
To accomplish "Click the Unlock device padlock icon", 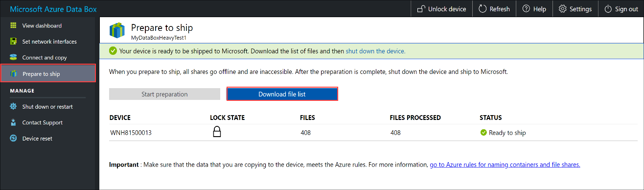I will [x=421, y=9].
